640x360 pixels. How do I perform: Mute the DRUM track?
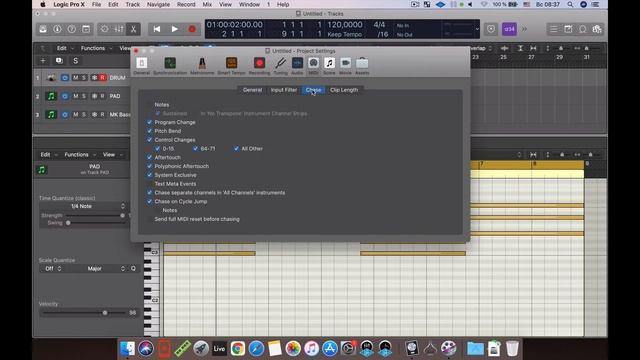point(76,78)
